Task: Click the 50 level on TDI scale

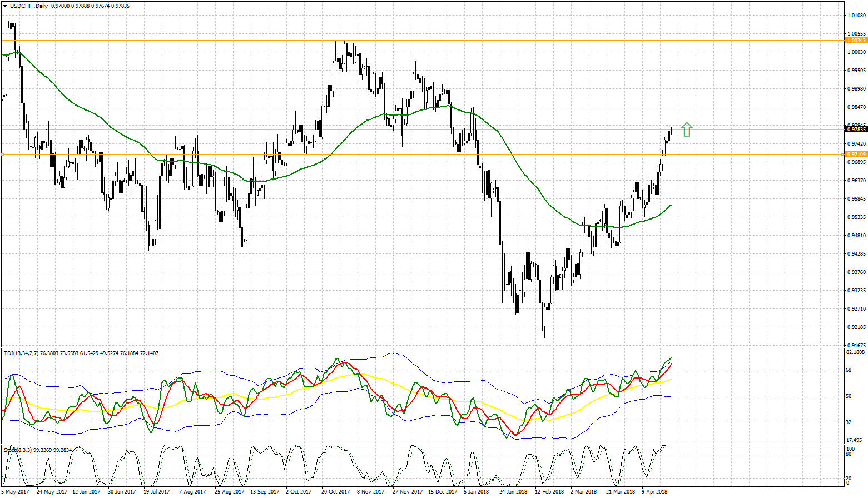Action: pos(849,396)
